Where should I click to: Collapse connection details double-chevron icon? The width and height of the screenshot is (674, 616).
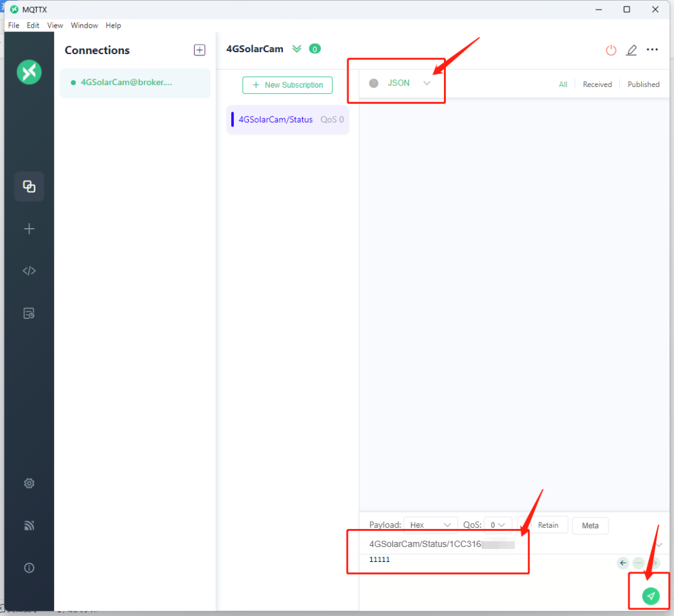296,48
